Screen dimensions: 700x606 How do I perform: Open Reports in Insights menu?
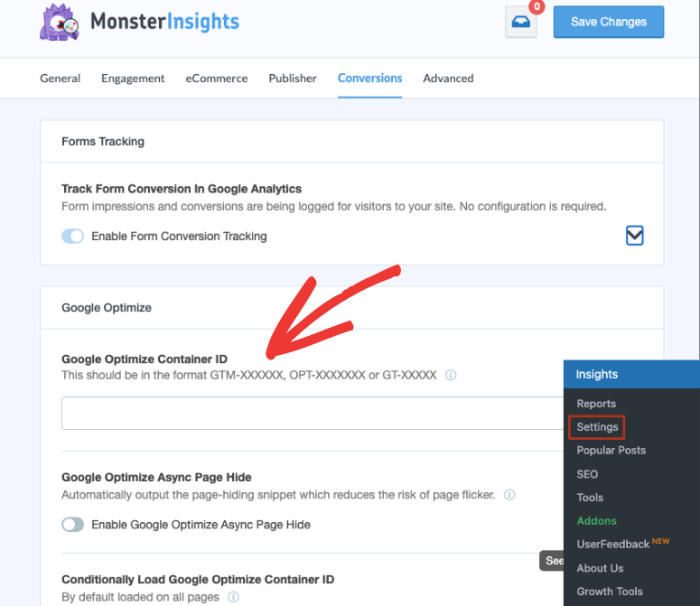(596, 404)
